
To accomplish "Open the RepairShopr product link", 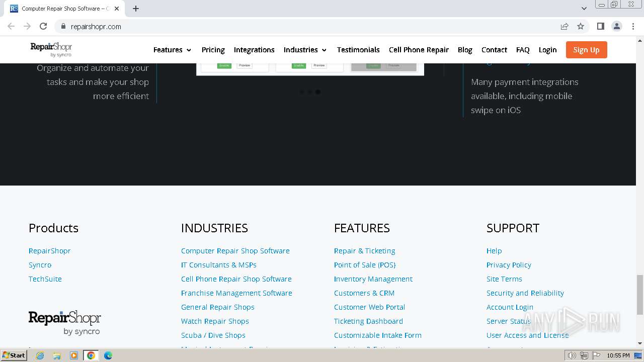I will point(49,250).
